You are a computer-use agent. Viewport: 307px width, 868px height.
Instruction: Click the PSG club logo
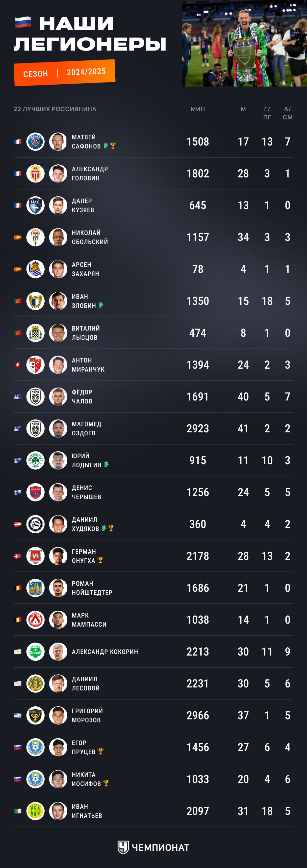point(35,142)
